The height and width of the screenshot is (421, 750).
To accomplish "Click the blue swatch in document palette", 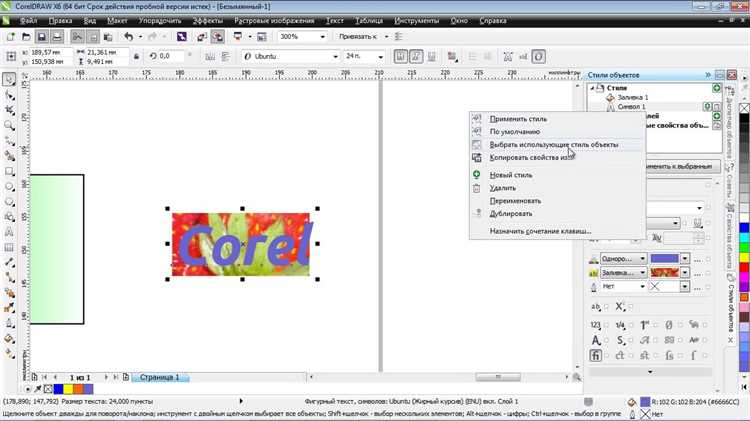I will [59, 389].
